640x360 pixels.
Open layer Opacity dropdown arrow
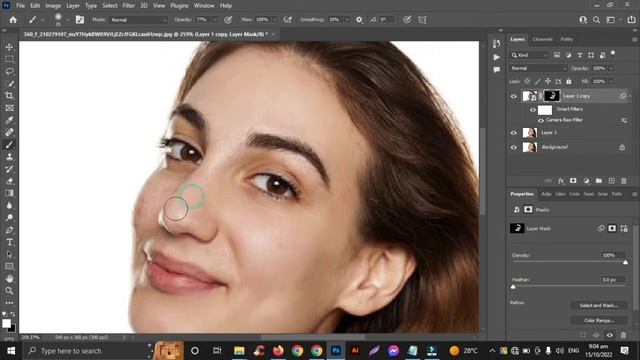point(611,68)
